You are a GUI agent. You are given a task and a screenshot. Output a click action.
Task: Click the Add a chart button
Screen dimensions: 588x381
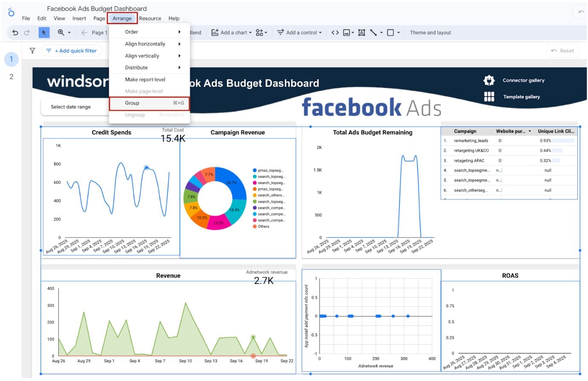coord(231,32)
